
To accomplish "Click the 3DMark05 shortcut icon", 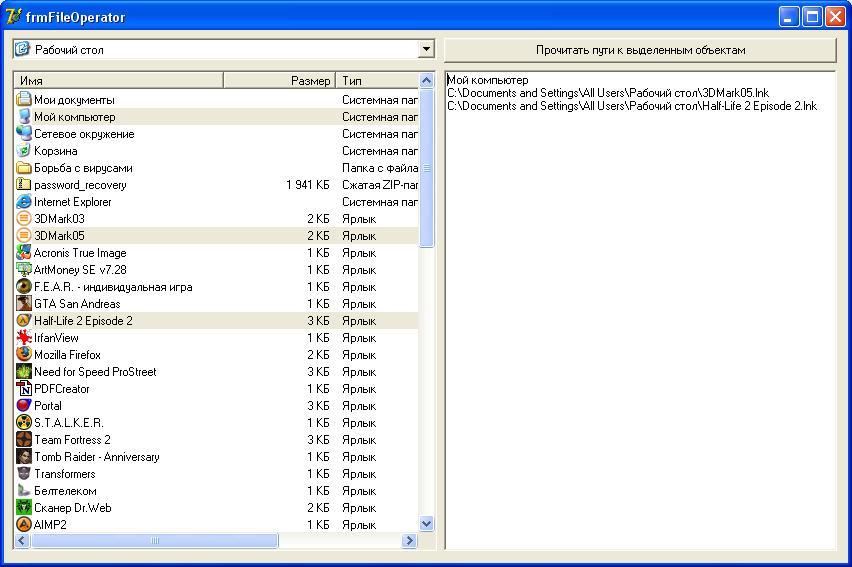I will [x=24, y=235].
